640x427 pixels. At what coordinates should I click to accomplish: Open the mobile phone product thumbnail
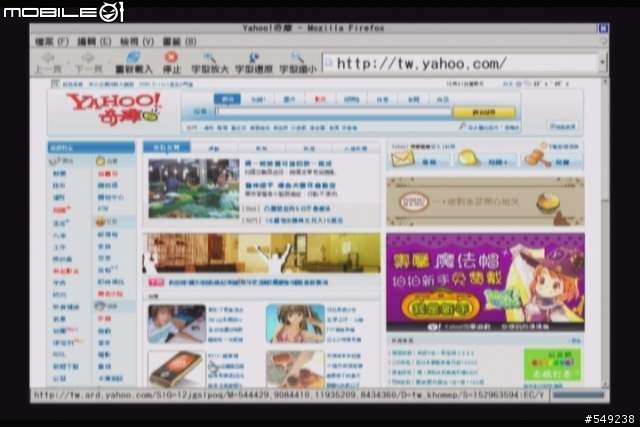point(177,369)
